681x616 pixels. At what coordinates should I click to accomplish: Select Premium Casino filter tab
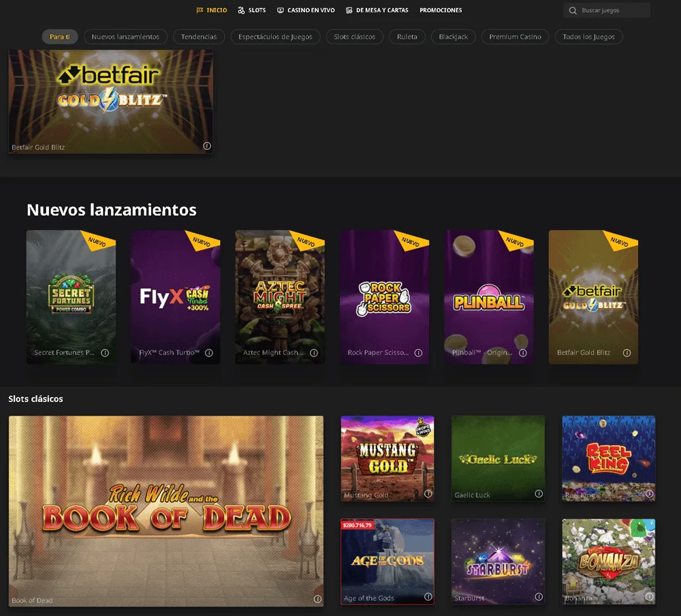pyautogui.click(x=515, y=37)
